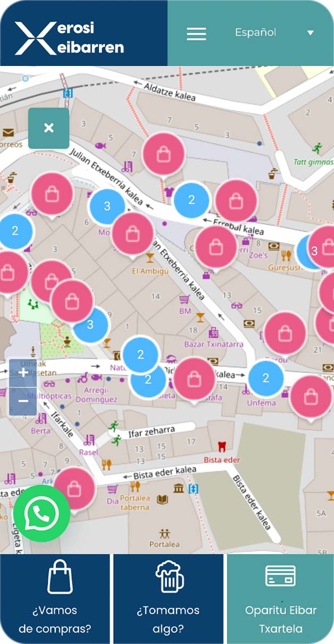Zoom out of the map
This screenshot has height=644, width=334.
click(23, 401)
